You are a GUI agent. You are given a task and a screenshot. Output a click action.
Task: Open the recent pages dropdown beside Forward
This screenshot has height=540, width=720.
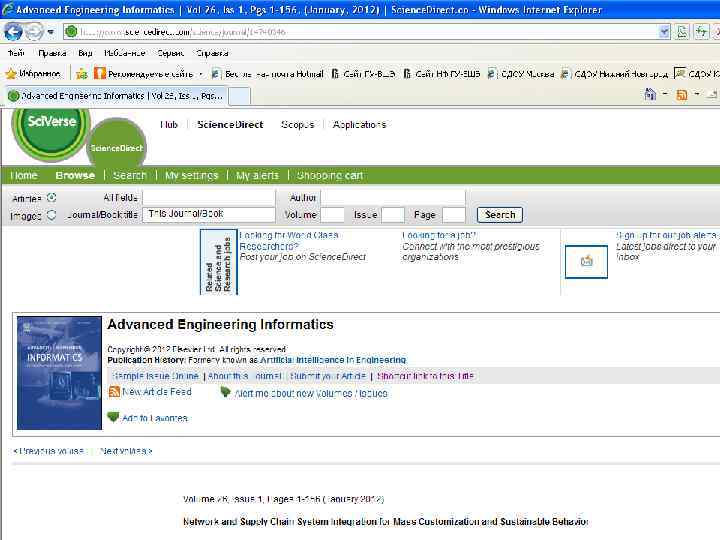51,32
